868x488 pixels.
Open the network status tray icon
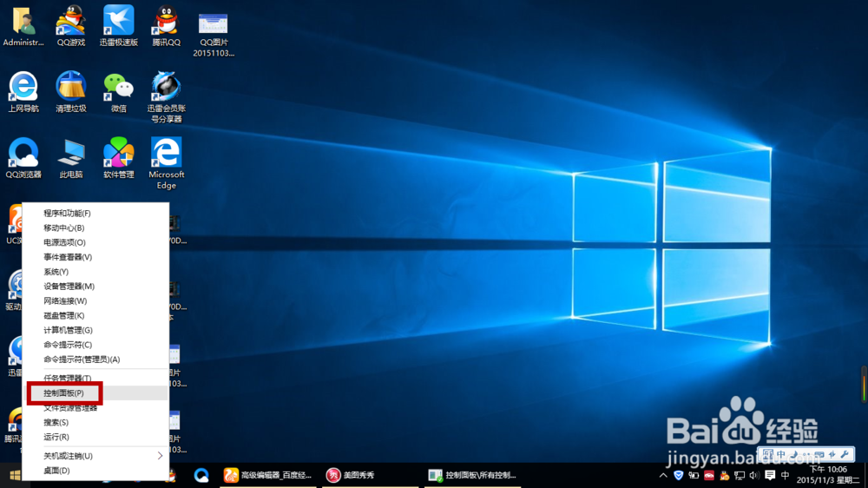tap(740, 475)
